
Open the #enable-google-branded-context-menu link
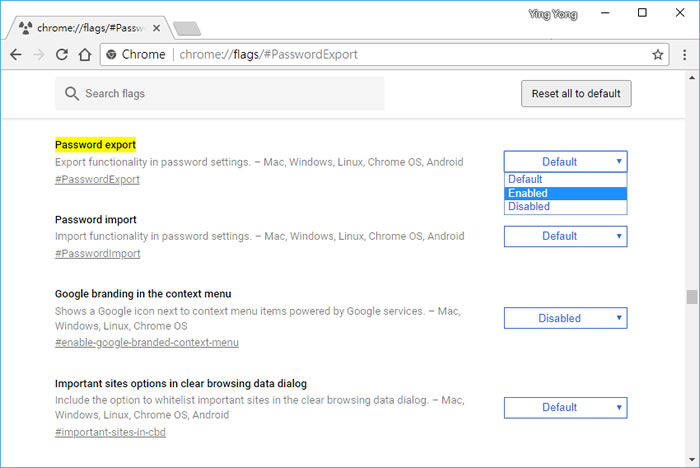(x=147, y=343)
